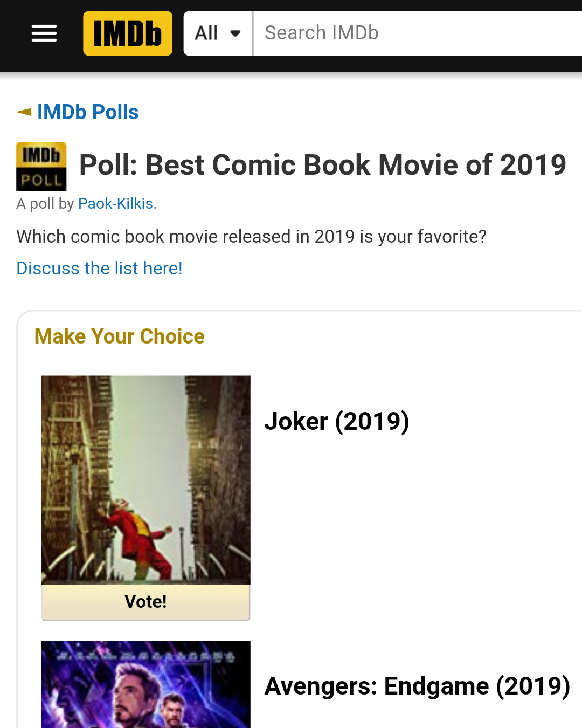Click the caret arrow next to All
This screenshot has height=728, width=582.
click(235, 33)
